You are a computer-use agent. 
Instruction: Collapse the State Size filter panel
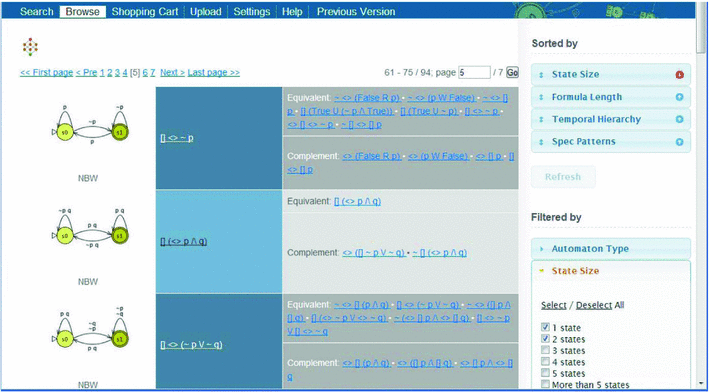(610, 271)
